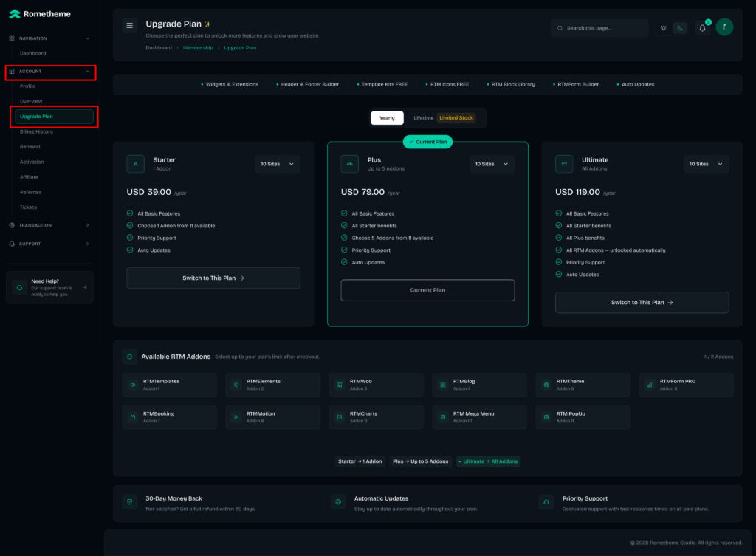Screen dimensions: 756x556
Task: Open the user avatar menu
Action: point(724,27)
